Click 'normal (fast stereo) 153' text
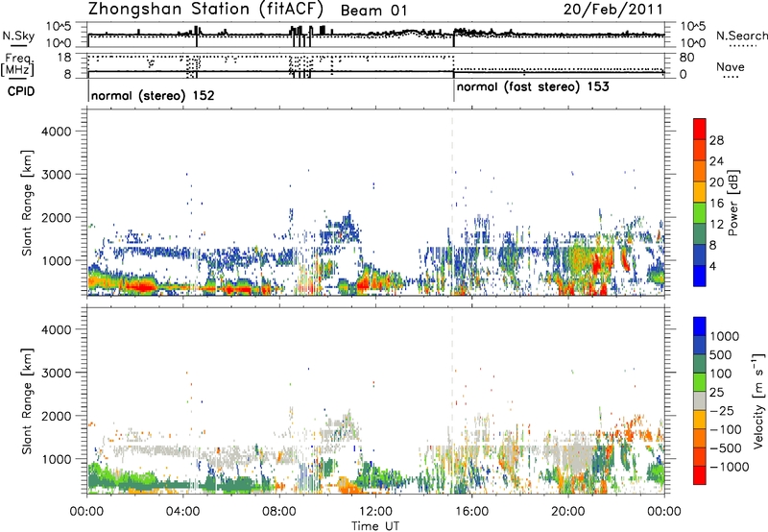Image resolution: width=768 pixels, height=532 pixels. pos(533,87)
